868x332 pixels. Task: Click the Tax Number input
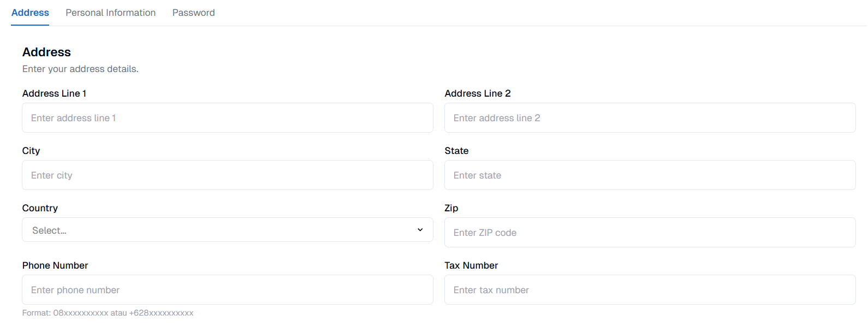(x=650, y=289)
